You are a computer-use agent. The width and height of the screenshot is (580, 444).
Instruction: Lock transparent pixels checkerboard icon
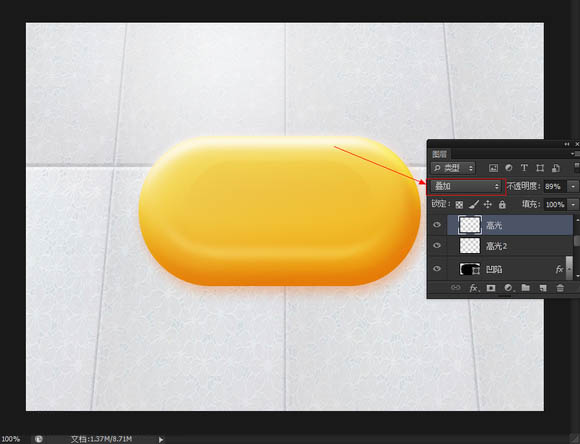pos(459,204)
